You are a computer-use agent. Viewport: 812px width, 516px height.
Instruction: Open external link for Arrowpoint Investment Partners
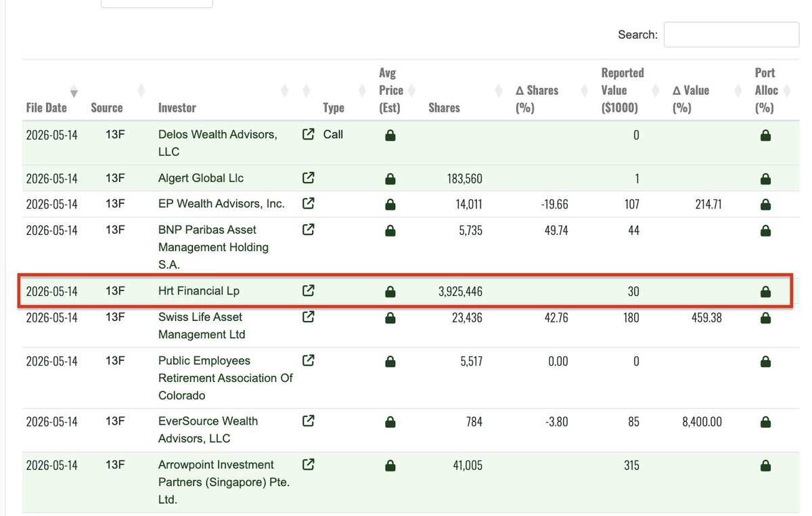tap(308, 465)
